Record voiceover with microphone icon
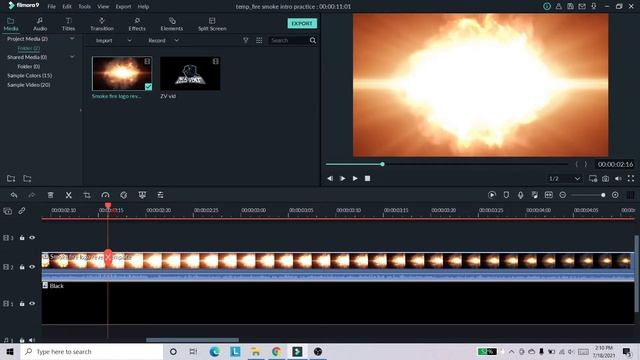Image resolution: width=640 pixels, height=360 pixels. [520, 195]
